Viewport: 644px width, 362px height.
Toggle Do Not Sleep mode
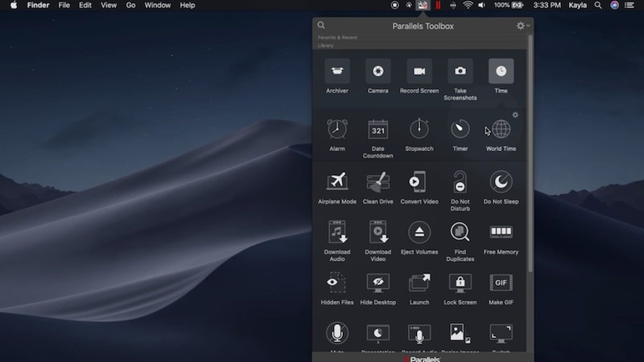coord(501,183)
